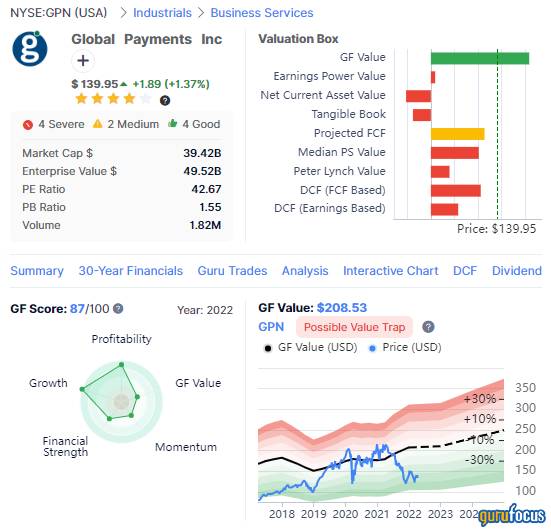The width and height of the screenshot is (551, 532).
Task: Click the red Tangible Book bar
Action: pos(422,115)
